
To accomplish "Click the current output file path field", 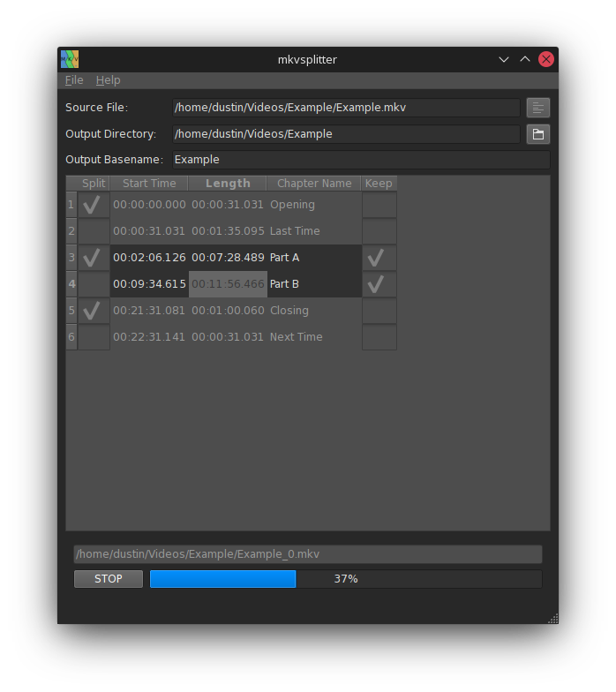I will tap(307, 554).
